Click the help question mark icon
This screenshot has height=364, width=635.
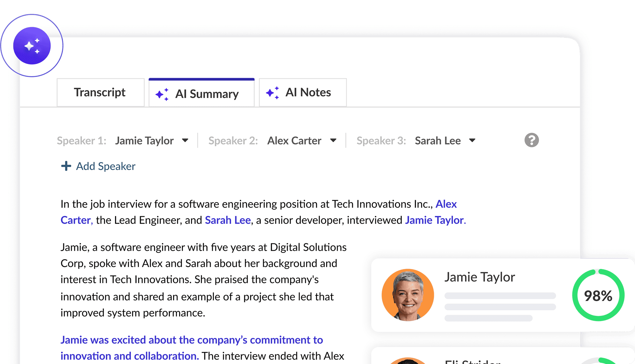coord(532,140)
